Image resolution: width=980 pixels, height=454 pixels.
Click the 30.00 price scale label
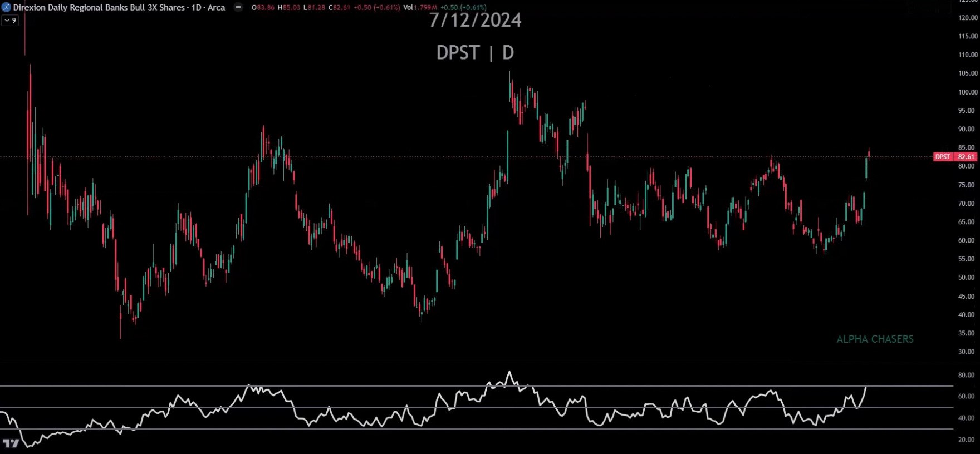coord(966,352)
